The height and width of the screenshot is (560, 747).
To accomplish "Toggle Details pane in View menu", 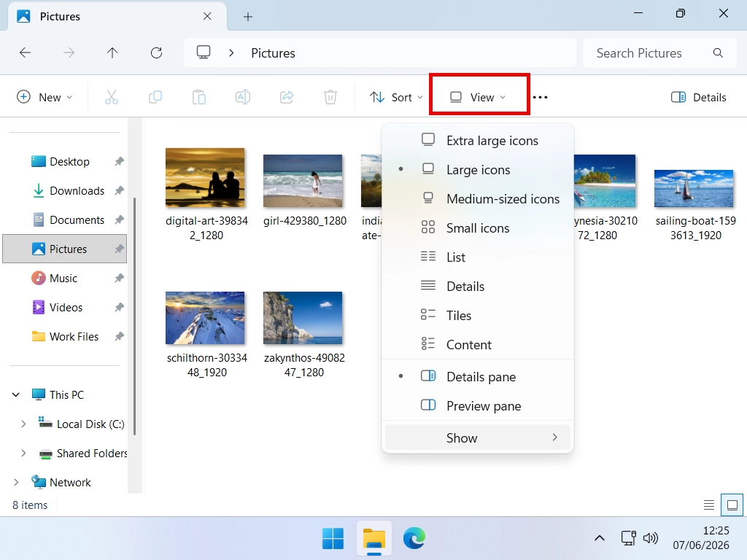I will point(478,377).
